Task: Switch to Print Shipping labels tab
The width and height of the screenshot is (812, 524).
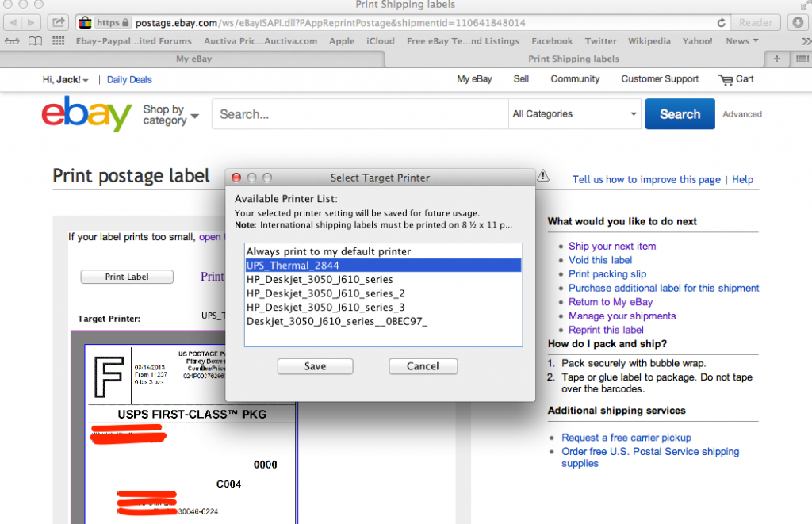Action: [x=574, y=59]
